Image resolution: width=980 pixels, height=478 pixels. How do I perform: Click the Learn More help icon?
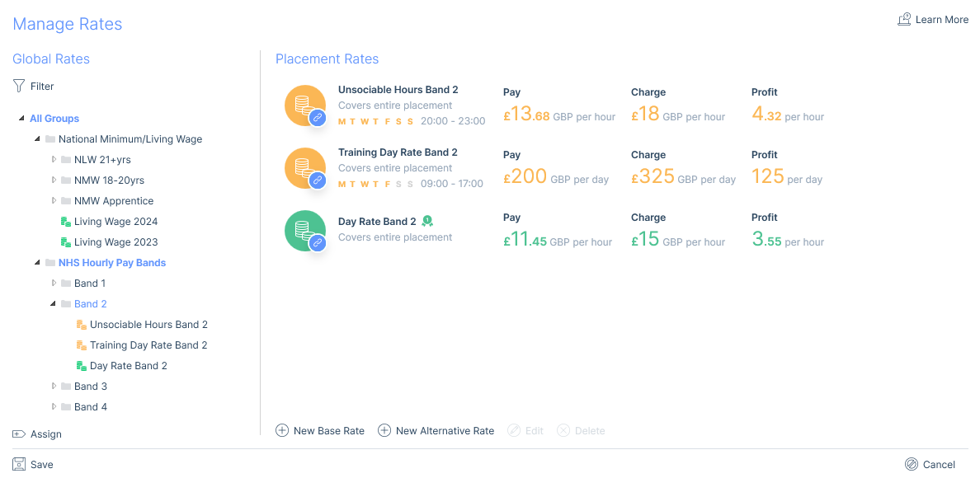point(904,20)
